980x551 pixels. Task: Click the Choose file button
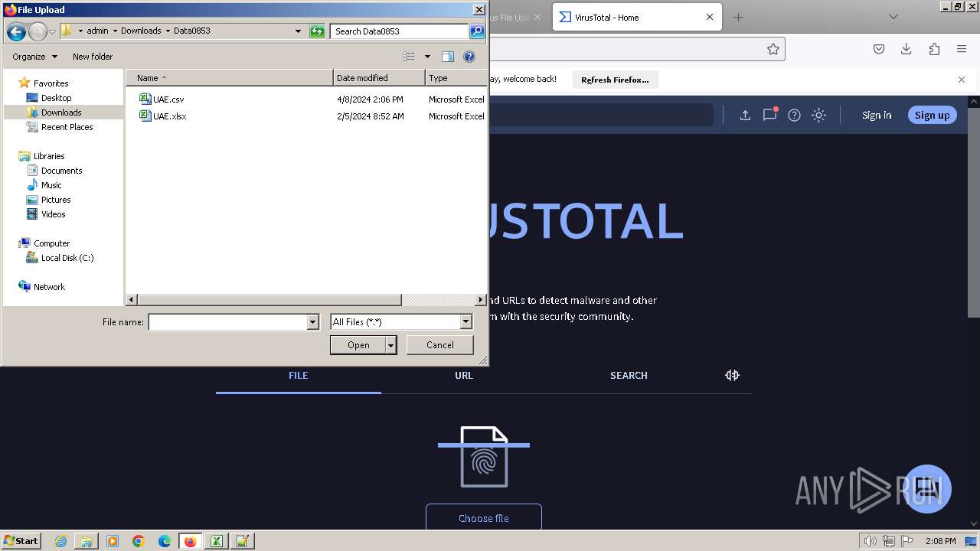click(x=484, y=518)
